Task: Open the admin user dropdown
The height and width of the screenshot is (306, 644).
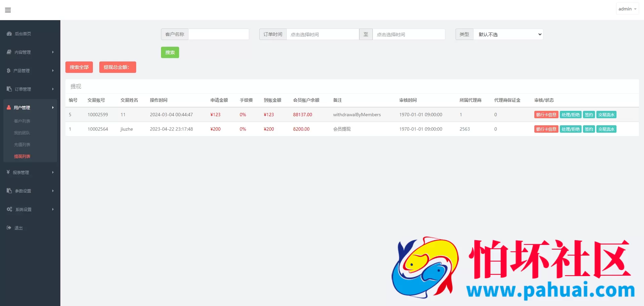Action: [627, 9]
